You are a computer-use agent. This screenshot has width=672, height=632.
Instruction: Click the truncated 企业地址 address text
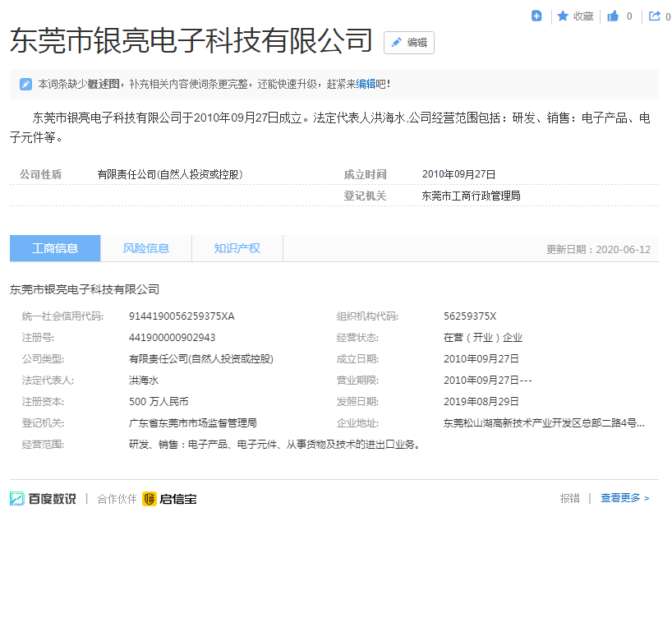pyautogui.click(x=543, y=423)
